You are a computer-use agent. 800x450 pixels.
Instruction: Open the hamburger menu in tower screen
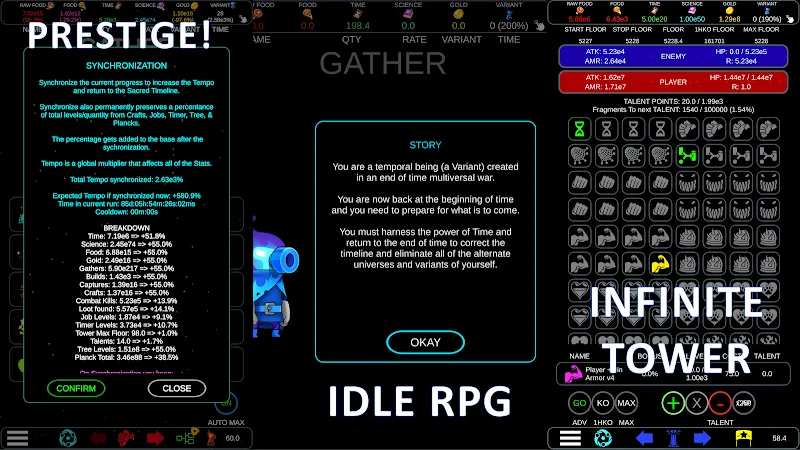click(571, 438)
